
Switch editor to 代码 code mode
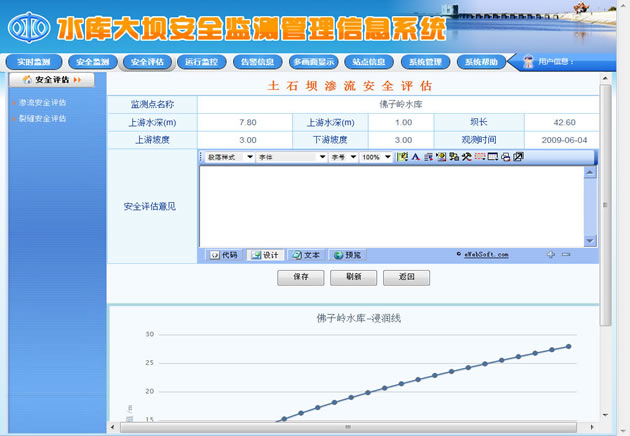click(224, 255)
